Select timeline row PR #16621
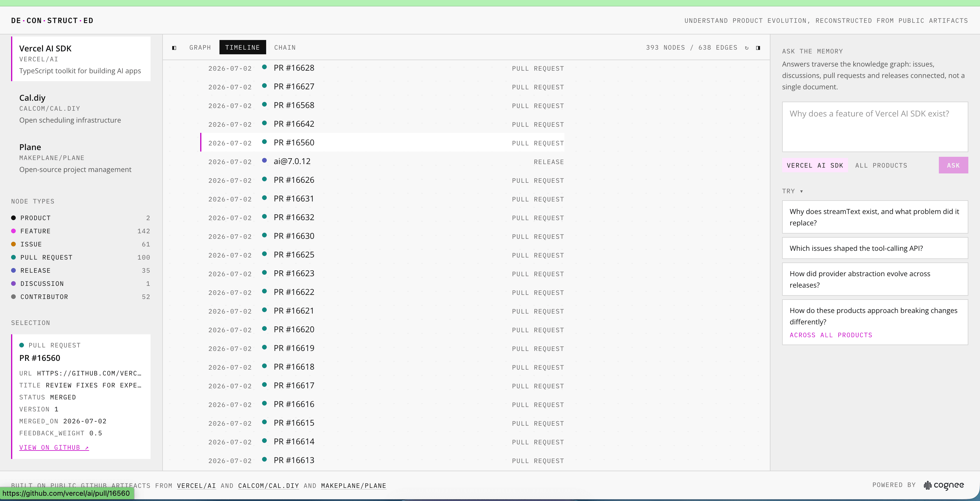This screenshot has width=980, height=501. click(382, 310)
